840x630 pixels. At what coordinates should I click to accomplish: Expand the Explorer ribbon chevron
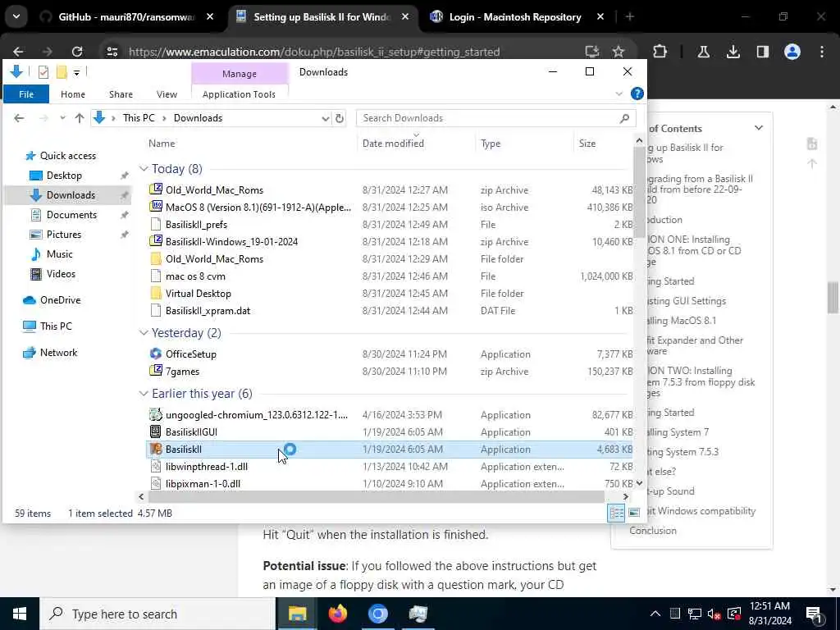[x=619, y=94]
